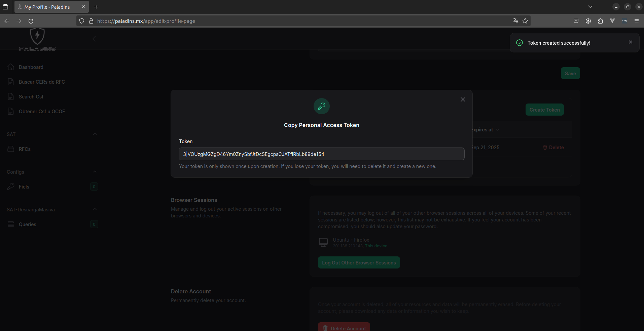Viewport: 644px width, 331px height.
Task: Click the RFCs folder icon
Action: (x=11, y=149)
